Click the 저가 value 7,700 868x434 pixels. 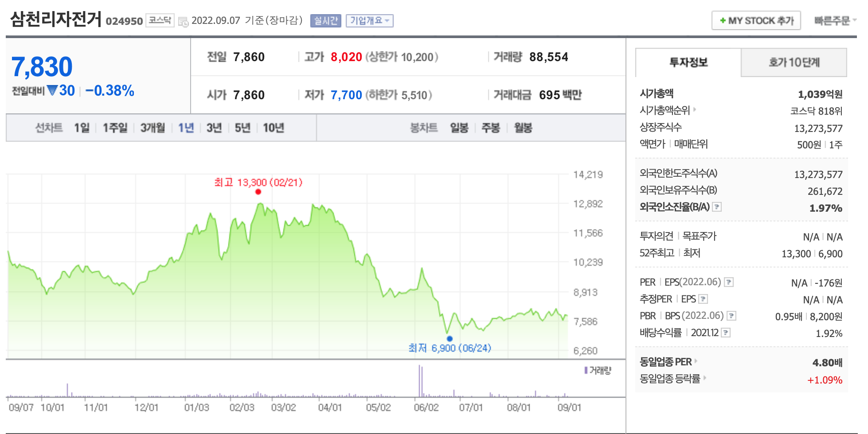pos(346,95)
